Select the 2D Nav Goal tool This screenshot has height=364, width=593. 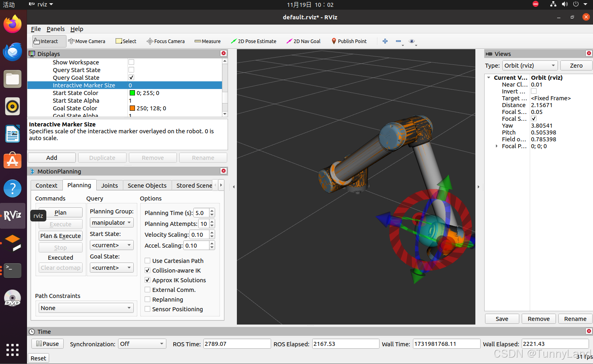click(303, 41)
